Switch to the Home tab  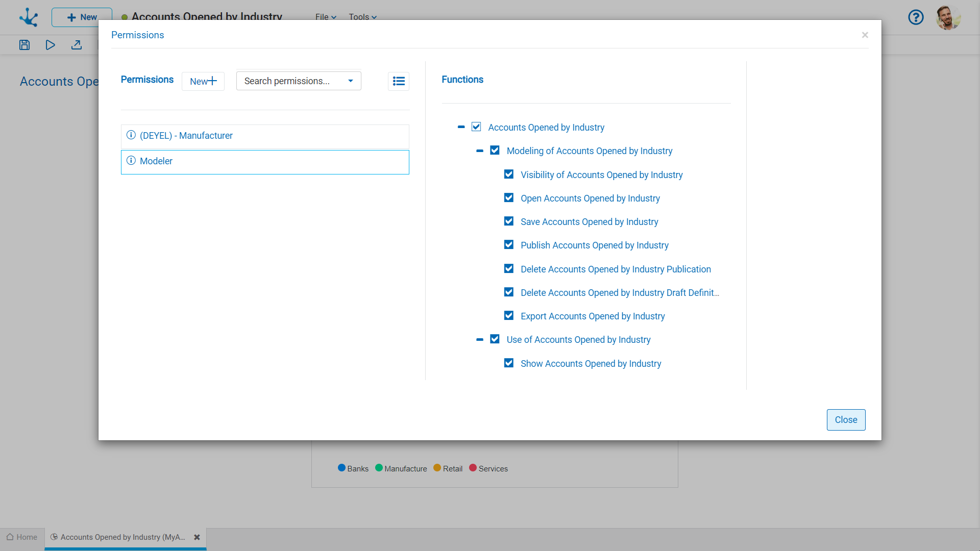pos(22,537)
